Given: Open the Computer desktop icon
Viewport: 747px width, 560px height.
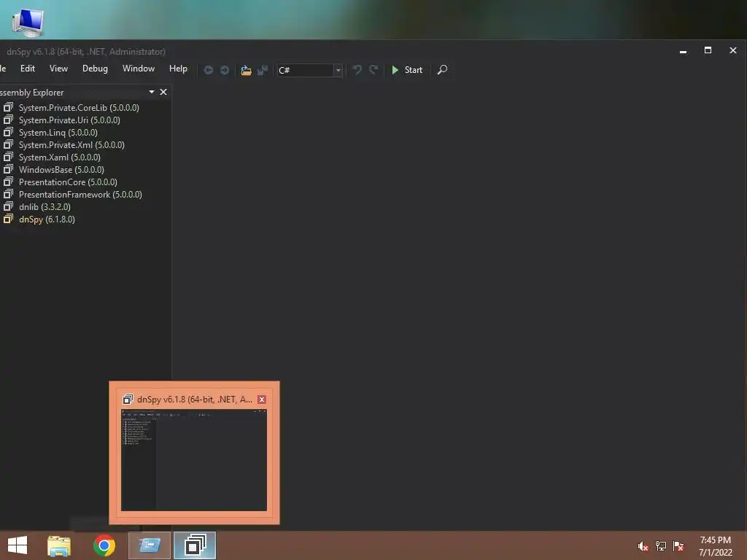Looking at the screenshot, I should click(28, 23).
